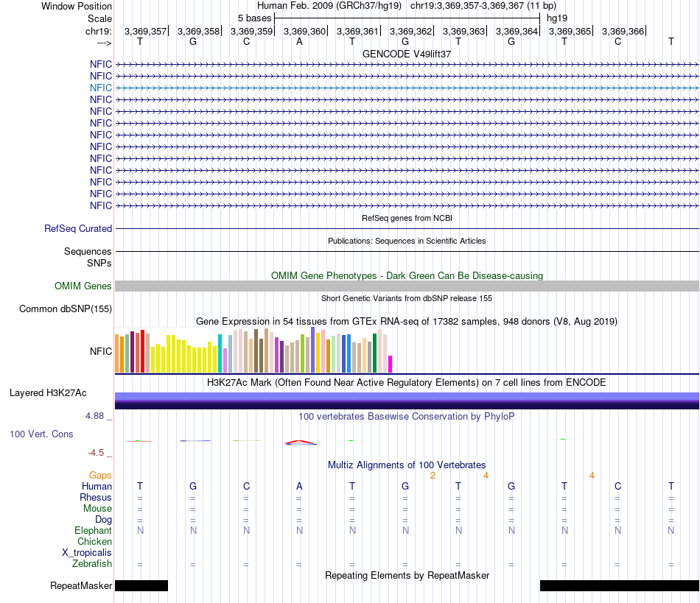Open the Basewise Conservation by PhyloP title
This screenshot has width=700, height=603.
pyautogui.click(x=407, y=417)
